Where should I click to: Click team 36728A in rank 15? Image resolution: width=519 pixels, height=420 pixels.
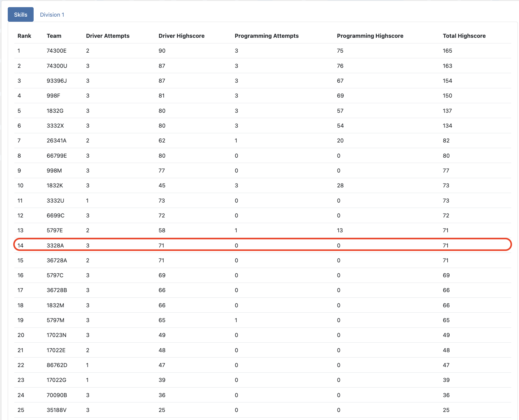click(x=57, y=260)
